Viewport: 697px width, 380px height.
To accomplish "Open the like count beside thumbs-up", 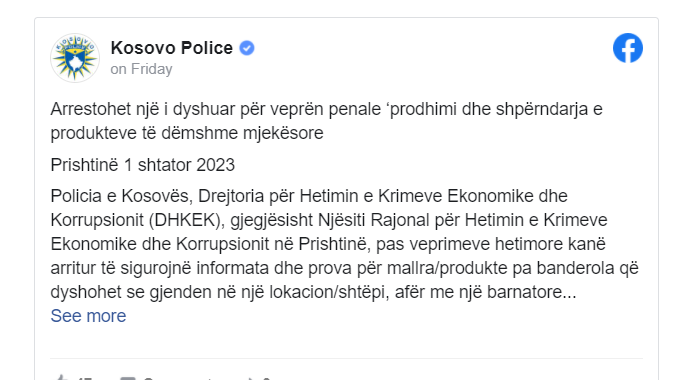I will click(x=84, y=378).
